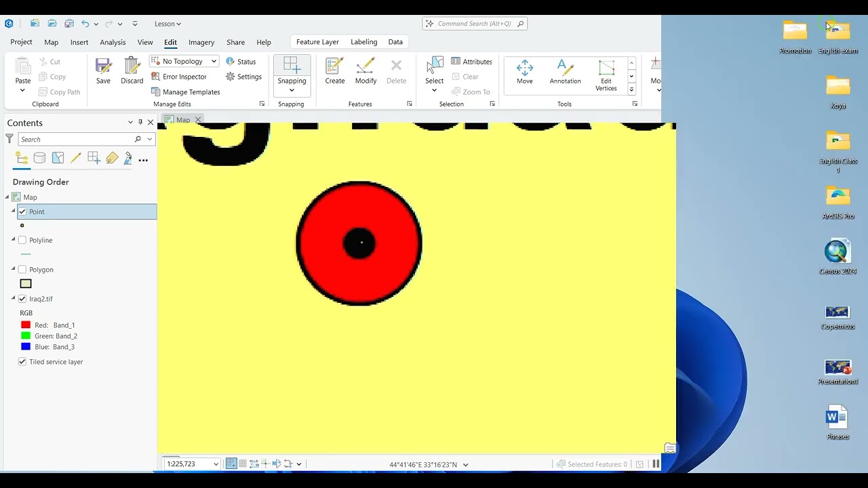This screenshot has height=488, width=868.
Task: Click the Red Band_1 color swatch
Action: pos(26,325)
